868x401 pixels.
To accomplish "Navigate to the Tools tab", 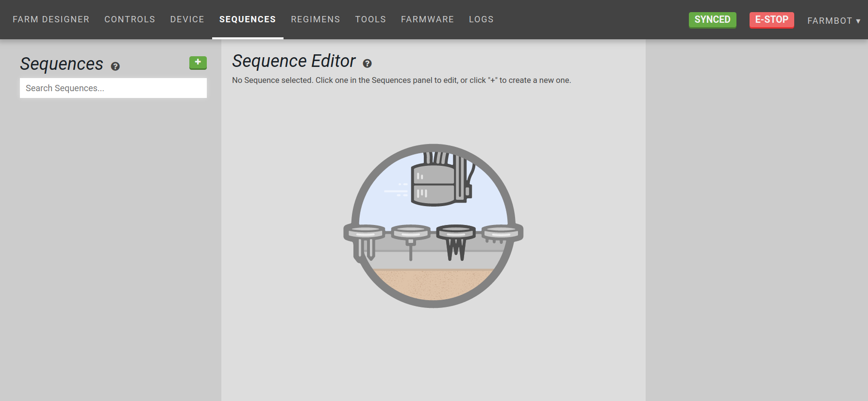I will (370, 19).
